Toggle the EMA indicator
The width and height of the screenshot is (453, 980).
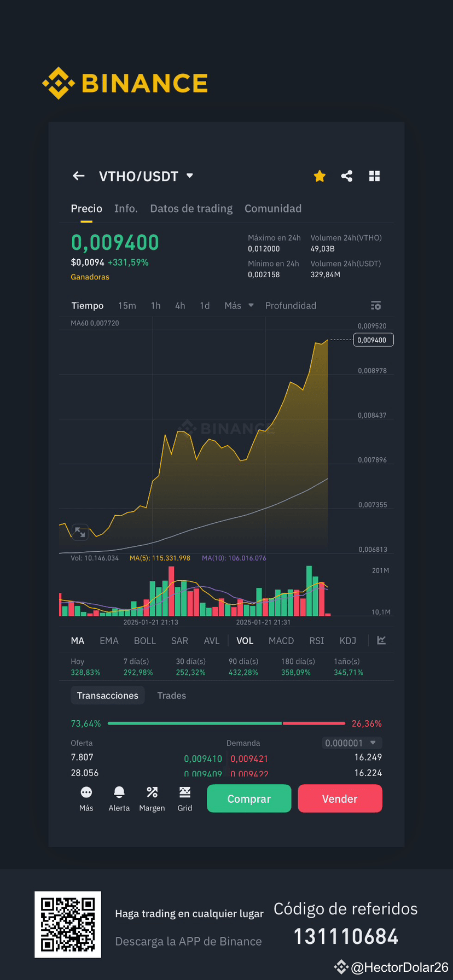[x=109, y=640]
